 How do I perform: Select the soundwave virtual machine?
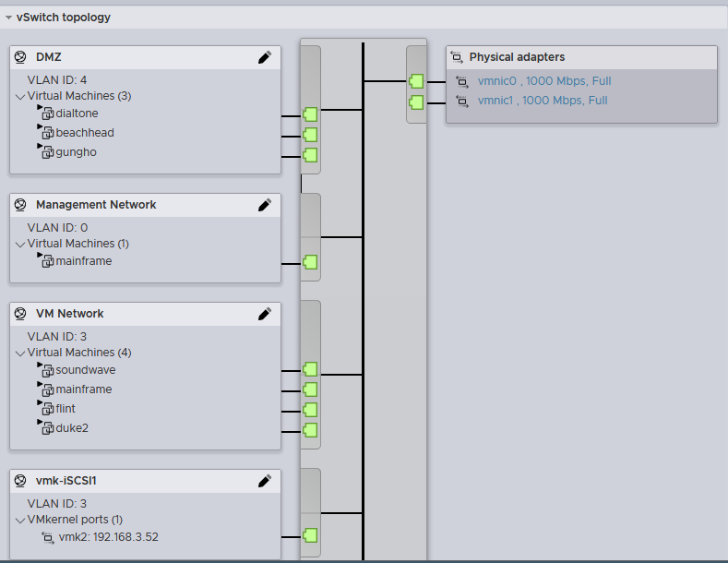(86, 370)
